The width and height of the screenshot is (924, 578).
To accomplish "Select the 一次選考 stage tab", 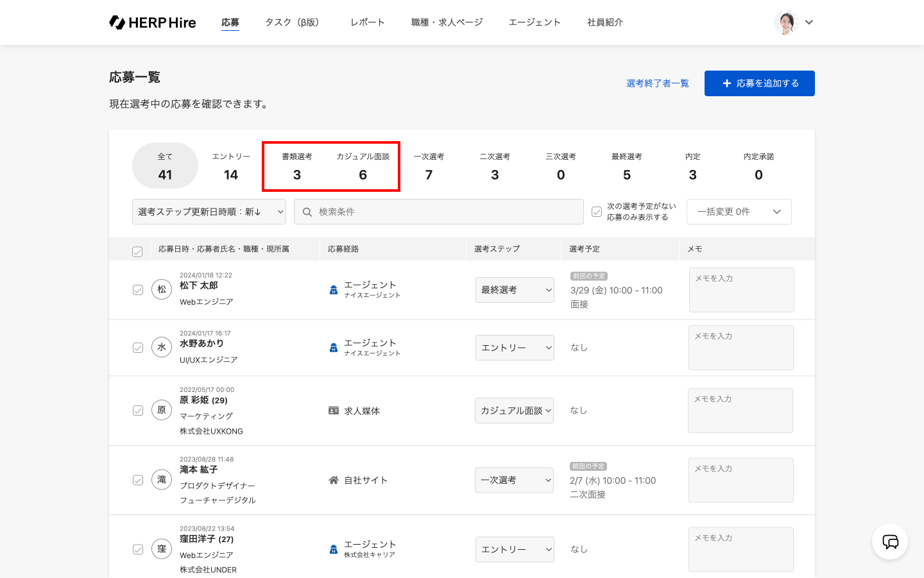I will [x=429, y=166].
